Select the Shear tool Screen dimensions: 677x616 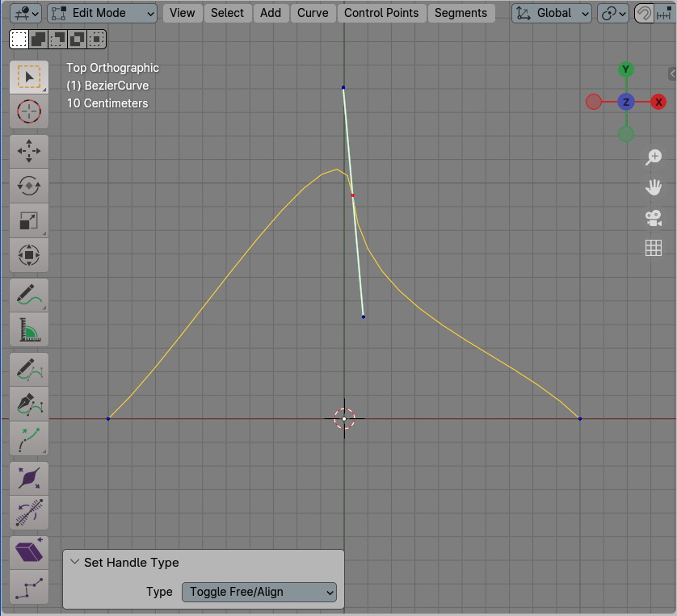coord(29,552)
